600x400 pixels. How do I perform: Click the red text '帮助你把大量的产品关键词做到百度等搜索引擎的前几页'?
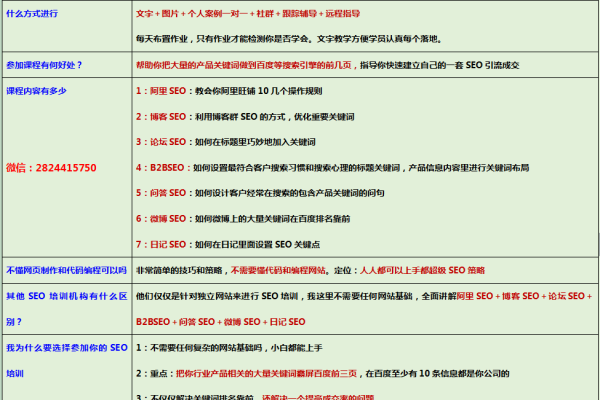coord(243,65)
